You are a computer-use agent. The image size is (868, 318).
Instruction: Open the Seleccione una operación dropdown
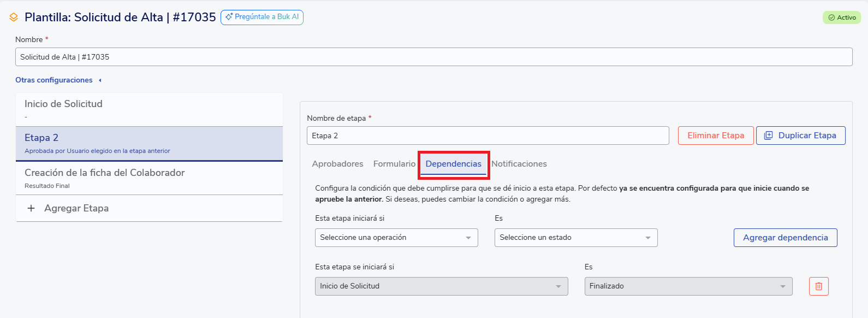pyautogui.click(x=396, y=238)
